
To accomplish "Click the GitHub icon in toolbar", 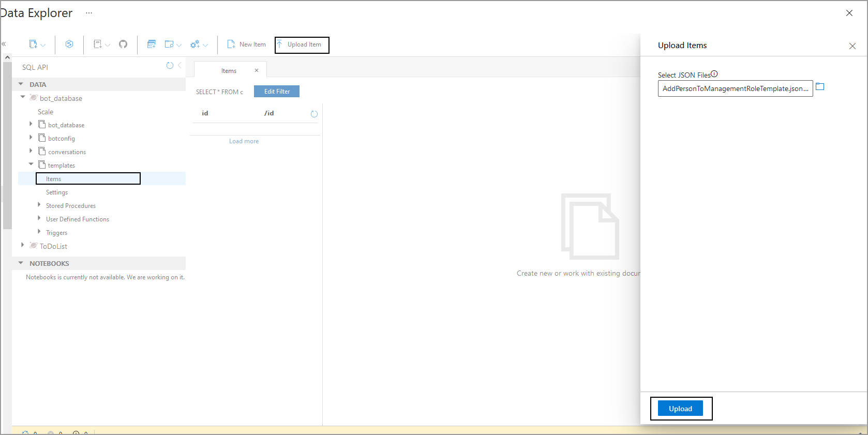I will click(x=123, y=44).
